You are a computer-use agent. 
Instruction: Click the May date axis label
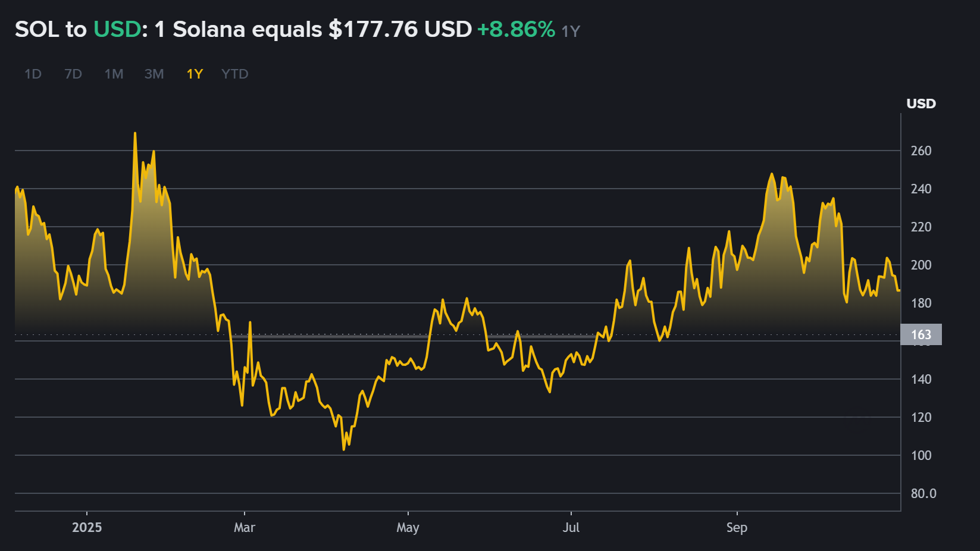pyautogui.click(x=408, y=528)
